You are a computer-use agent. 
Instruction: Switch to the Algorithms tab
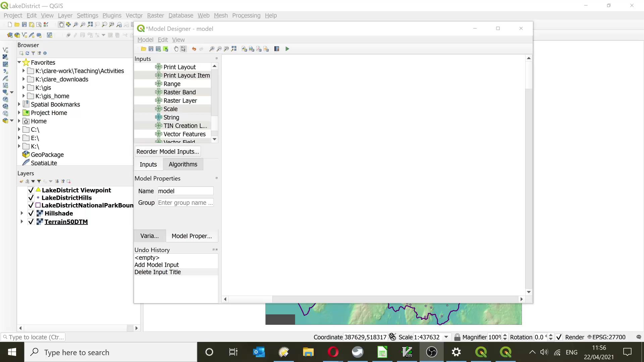[x=183, y=164]
